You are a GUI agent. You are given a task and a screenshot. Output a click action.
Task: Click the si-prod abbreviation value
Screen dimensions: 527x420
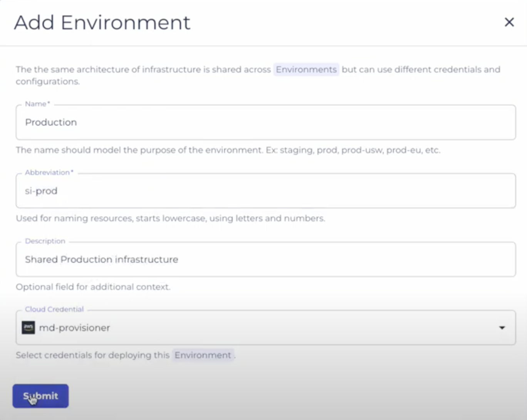pos(41,191)
